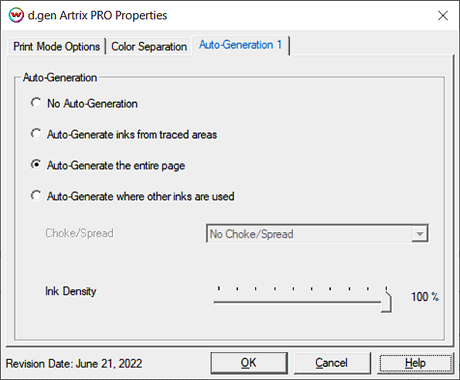Screen dimensions: 460x380
Task: Click the Auto-Generation group heading
Action: click(60, 78)
